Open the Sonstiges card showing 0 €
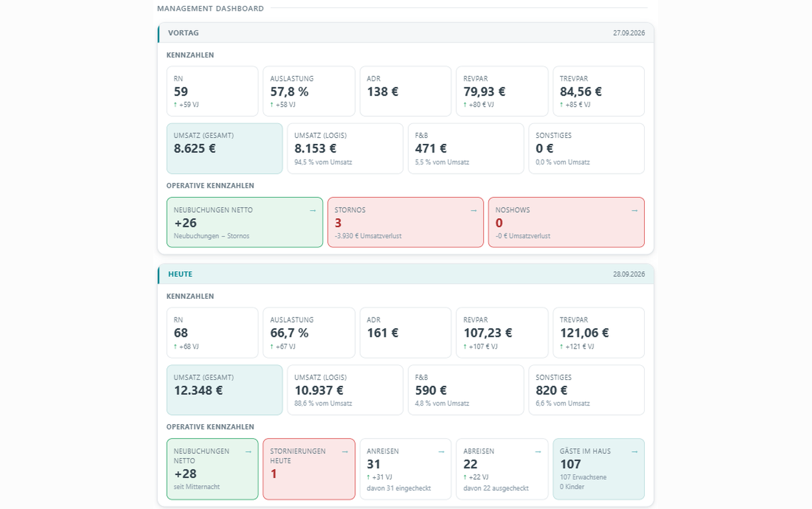Image resolution: width=812 pixels, height=509 pixels. coord(586,148)
